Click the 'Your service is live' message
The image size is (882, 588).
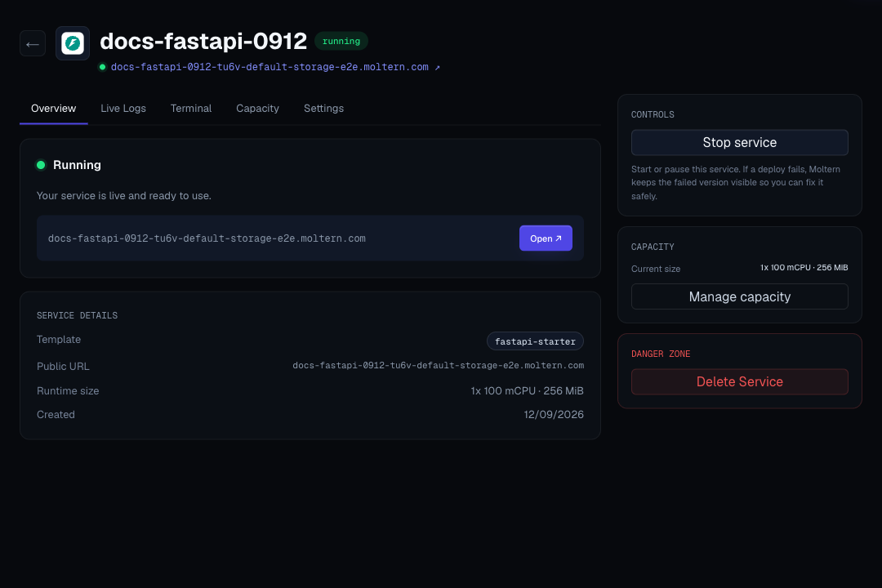coord(124,196)
